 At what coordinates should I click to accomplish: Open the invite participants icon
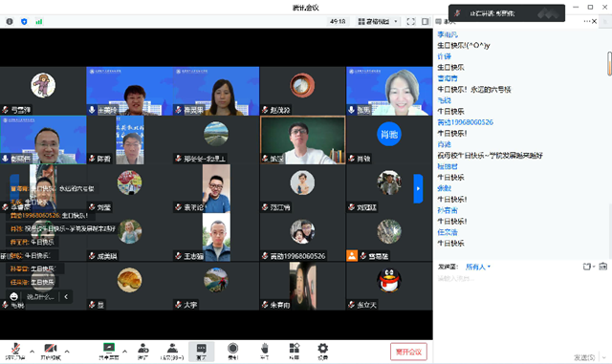click(142, 352)
